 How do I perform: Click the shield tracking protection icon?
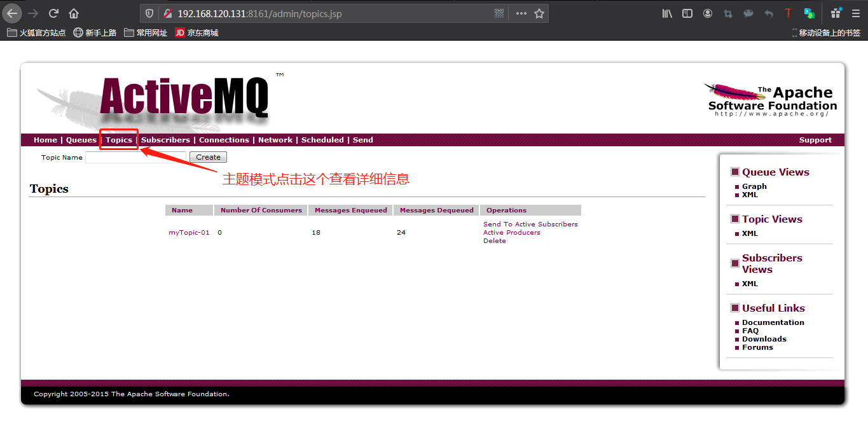pyautogui.click(x=149, y=13)
